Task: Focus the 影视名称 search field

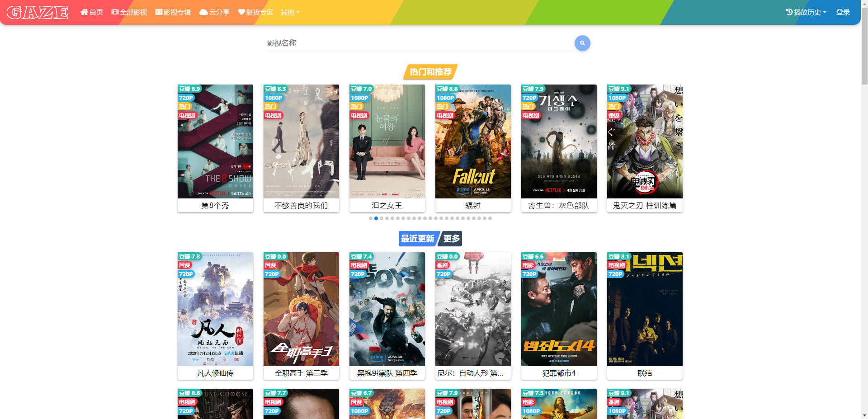Action: coord(419,43)
